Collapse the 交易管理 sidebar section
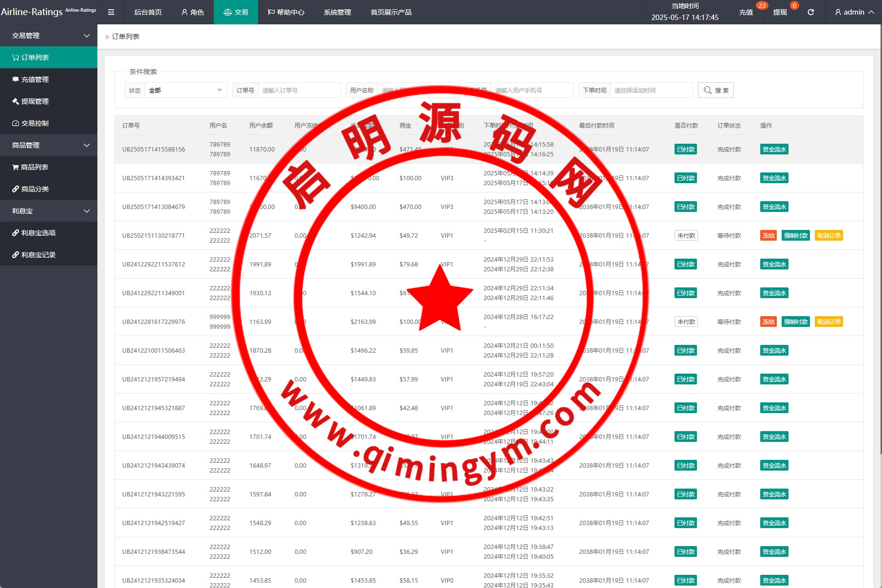 49,36
